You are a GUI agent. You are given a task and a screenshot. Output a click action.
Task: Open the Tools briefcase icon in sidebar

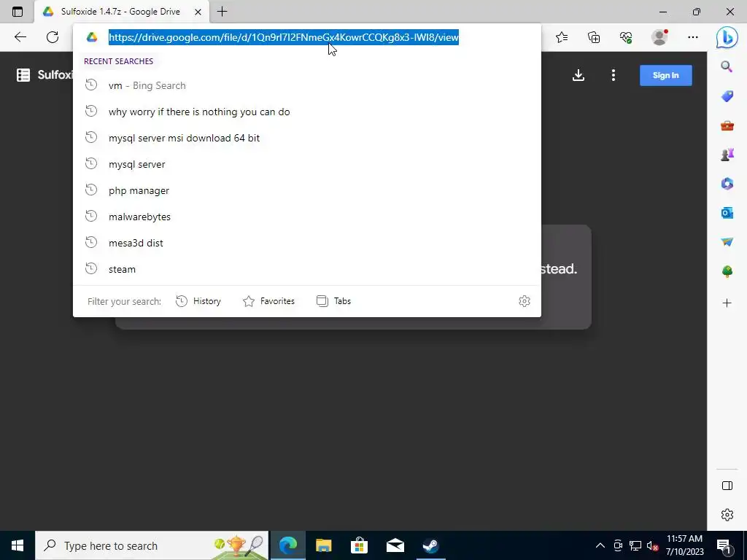pos(727,125)
